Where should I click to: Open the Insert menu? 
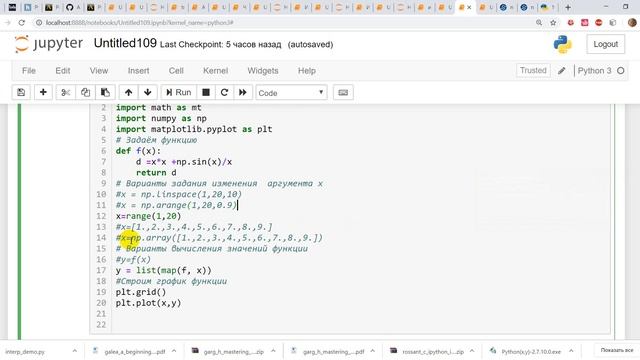pos(138,71)
